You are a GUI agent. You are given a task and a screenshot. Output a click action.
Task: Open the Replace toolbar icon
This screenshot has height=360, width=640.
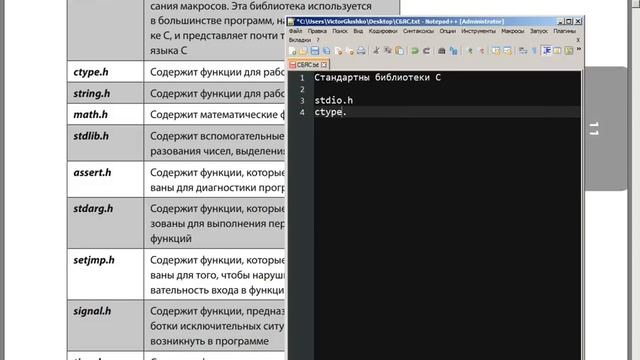click(x=453, y=51)
